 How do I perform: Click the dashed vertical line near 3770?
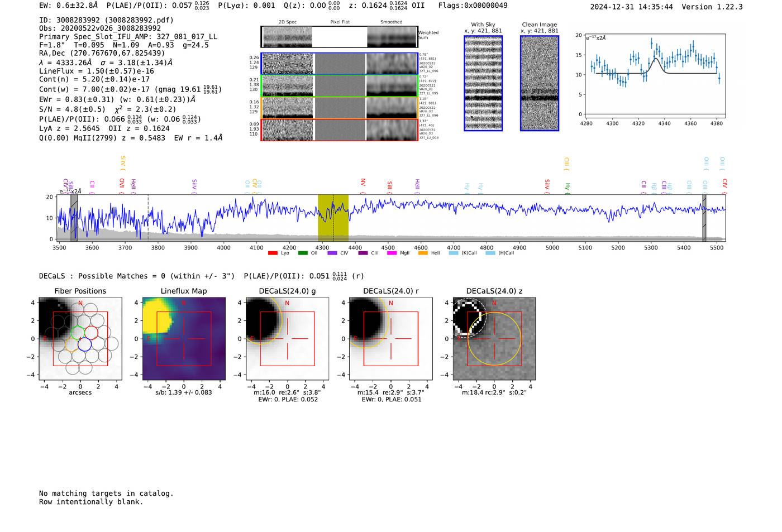pyautogui.click(x=148, y=218)
